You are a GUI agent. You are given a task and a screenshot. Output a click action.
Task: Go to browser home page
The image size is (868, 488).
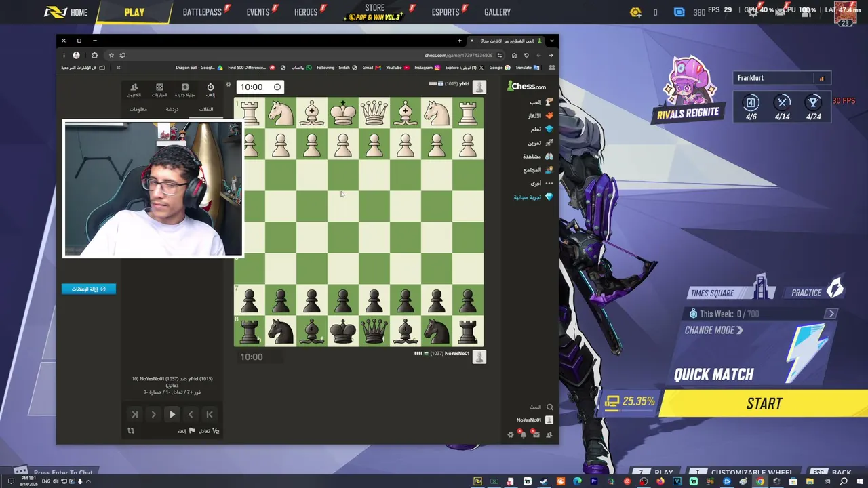[514, 55]
